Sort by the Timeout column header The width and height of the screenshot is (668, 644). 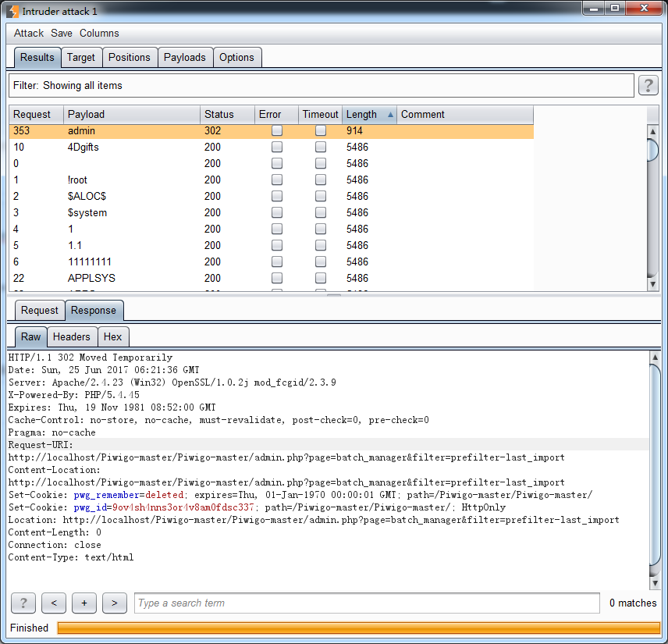(x=321, y=114)
